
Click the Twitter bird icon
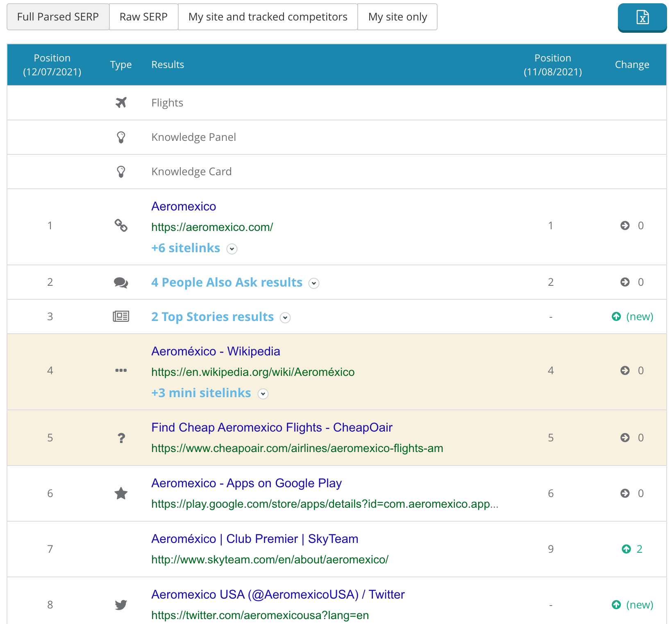tap(121, 605)
